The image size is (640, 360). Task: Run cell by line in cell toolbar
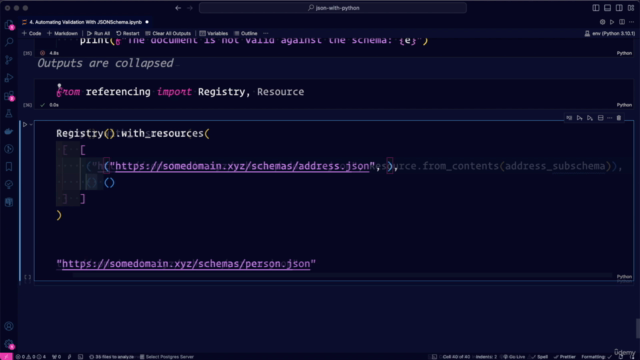(569, 118)
